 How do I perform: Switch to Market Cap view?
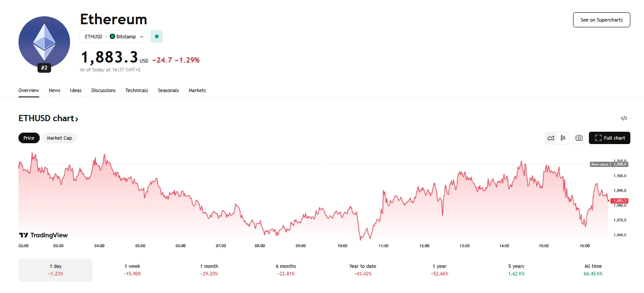(x=59, y=138)
